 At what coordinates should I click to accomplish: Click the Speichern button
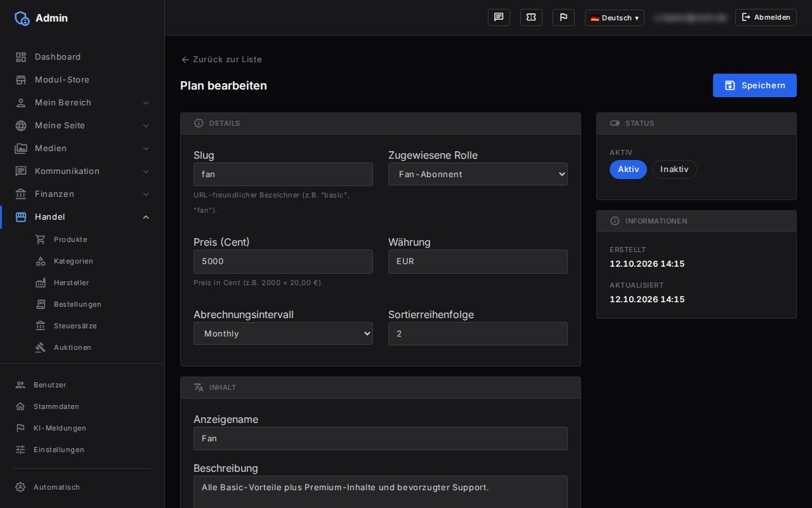[x=754, y=85]
